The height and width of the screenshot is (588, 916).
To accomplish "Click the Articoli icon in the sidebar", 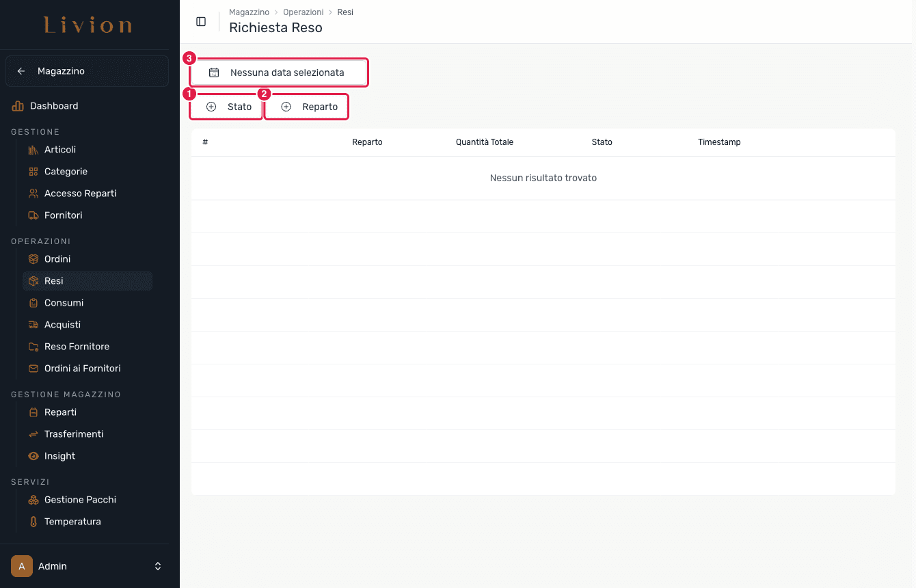I will 33,150.
